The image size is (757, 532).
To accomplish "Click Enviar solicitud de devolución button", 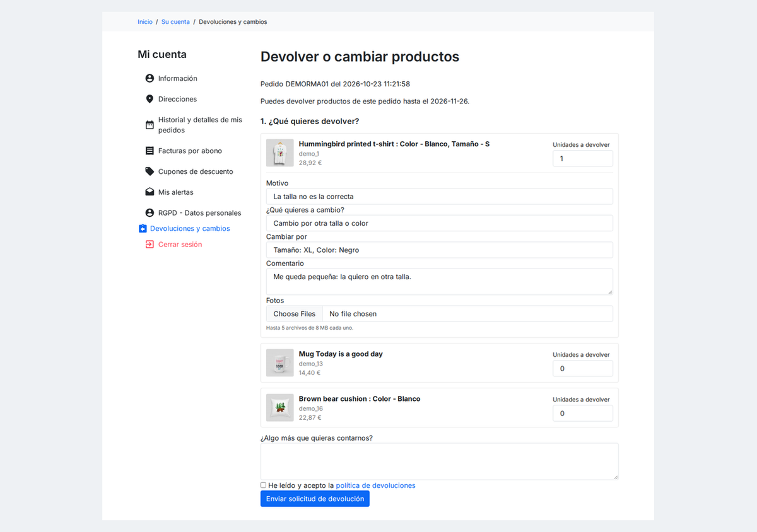I will (315, 499).
